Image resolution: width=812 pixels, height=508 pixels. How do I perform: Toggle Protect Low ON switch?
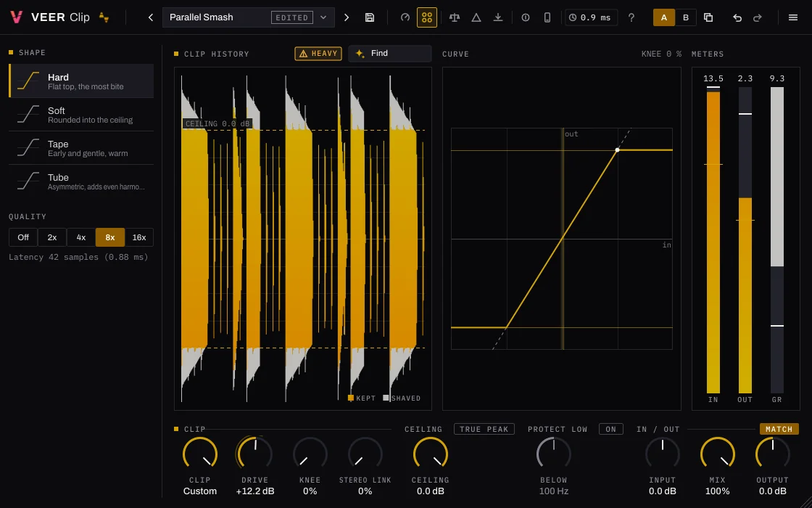[610, 429]
